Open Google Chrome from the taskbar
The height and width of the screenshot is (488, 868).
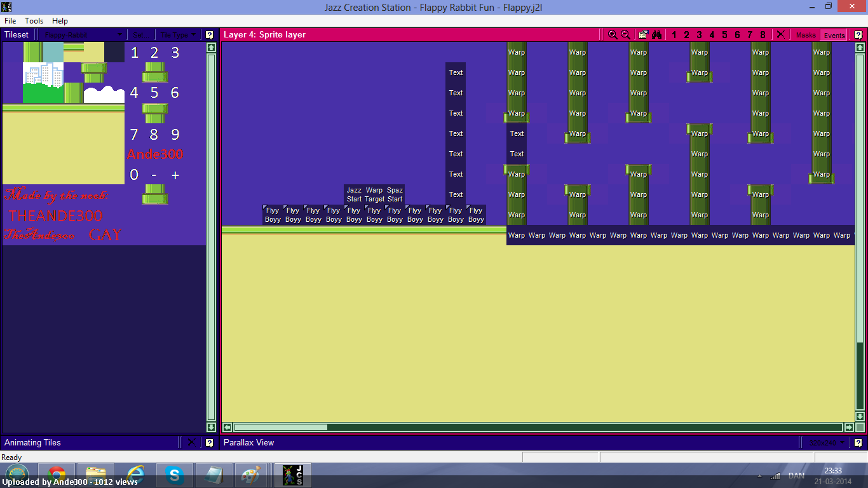click(x=56, y=475)
